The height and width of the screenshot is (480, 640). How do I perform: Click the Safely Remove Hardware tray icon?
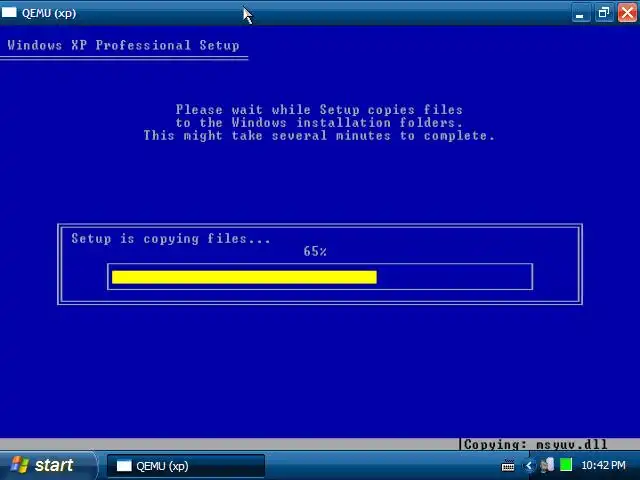(547, 465)
